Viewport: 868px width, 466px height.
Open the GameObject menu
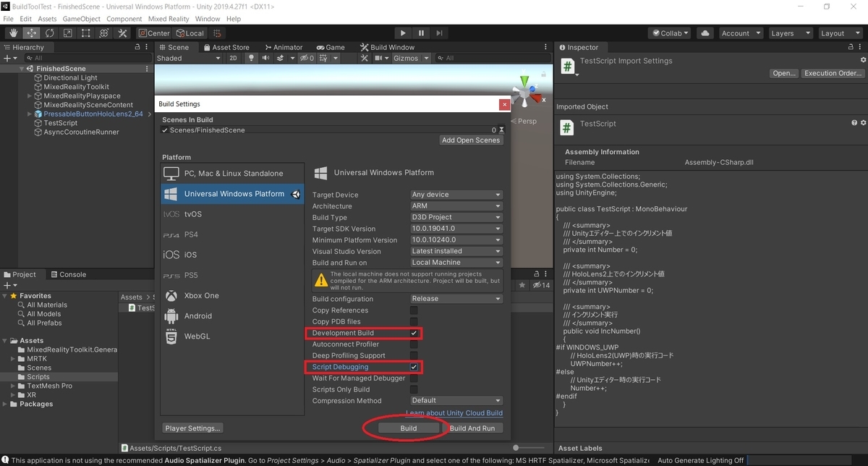point(80,19)
